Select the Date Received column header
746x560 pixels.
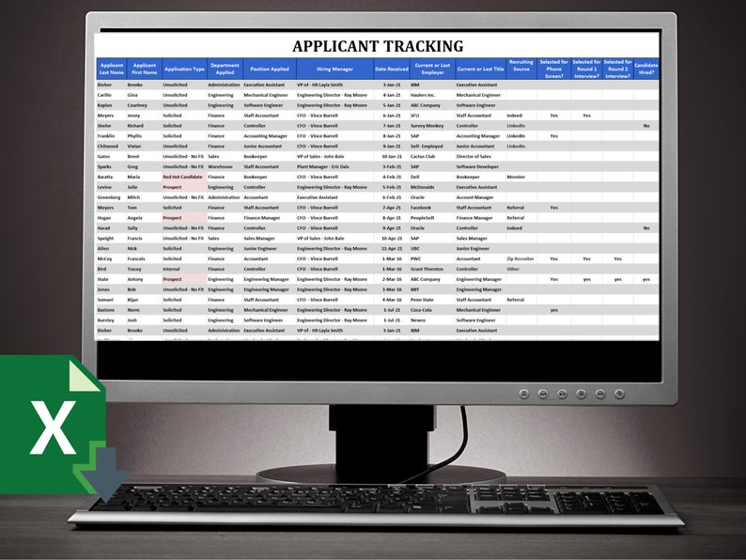(392, 69)
